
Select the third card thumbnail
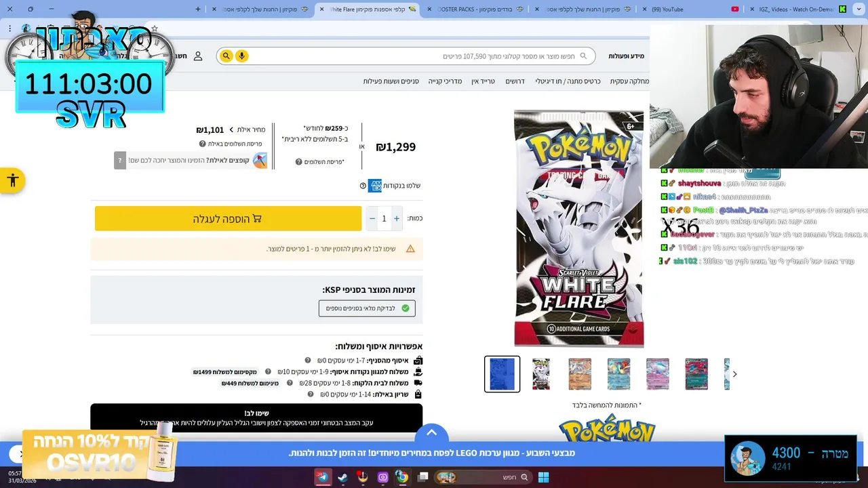coord(580,374)
